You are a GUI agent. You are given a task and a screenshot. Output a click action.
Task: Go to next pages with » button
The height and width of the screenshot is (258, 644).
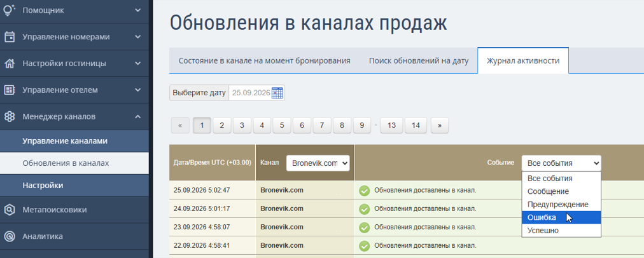[x=440, y=126]
